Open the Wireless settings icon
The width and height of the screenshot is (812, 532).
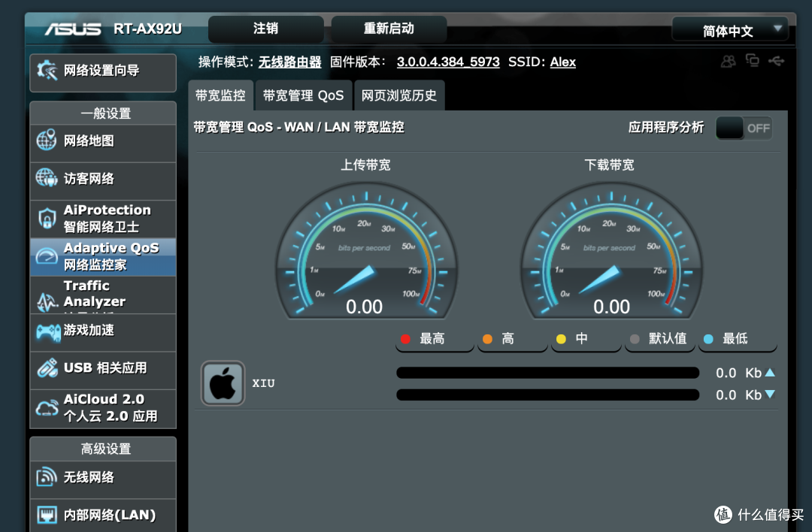pos(47,476)
